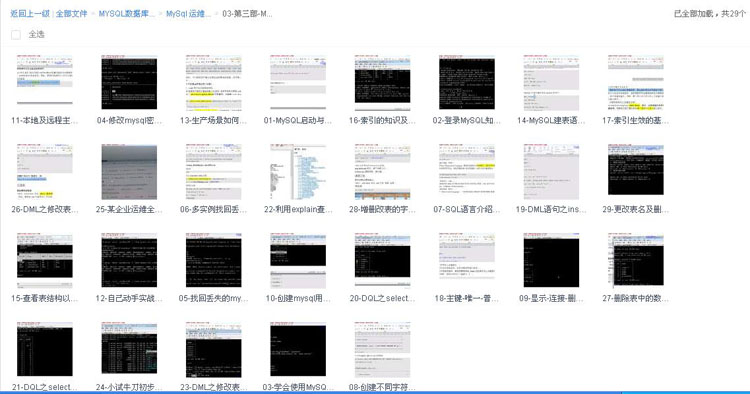Open the 28-增删改表的字 thumbnail
The height and width of the screenshot is (394, 750).
[x=382, y=172]
